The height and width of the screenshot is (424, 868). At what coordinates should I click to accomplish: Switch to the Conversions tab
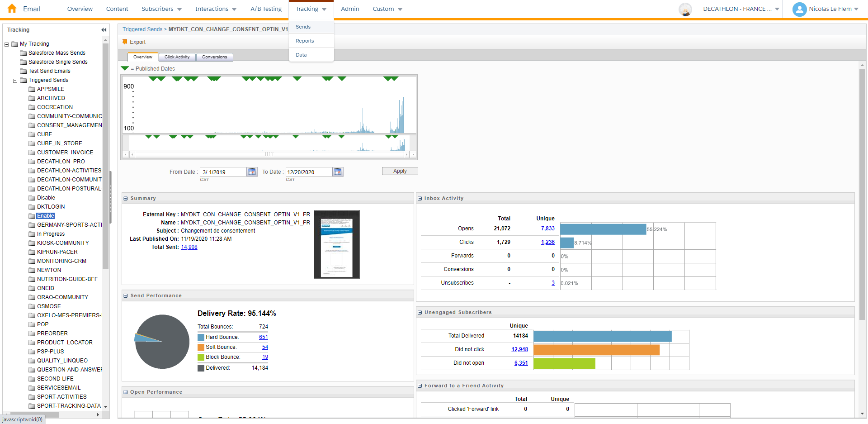215,57
